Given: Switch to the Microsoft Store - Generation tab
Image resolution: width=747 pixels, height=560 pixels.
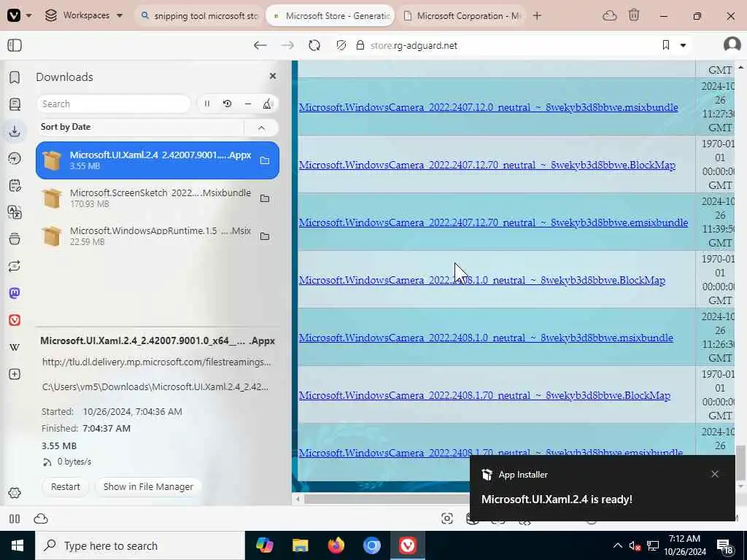Looking at the screenshot, I should coord(330,16).
